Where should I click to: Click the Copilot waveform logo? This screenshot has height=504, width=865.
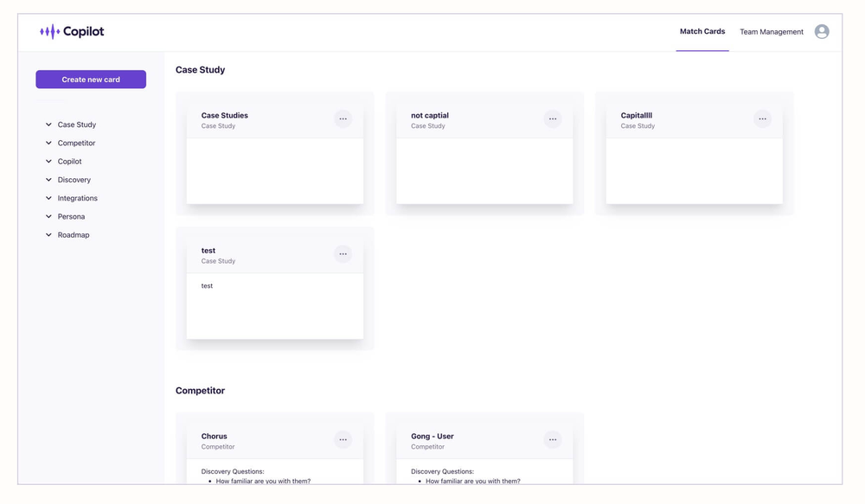coord(49,31)
